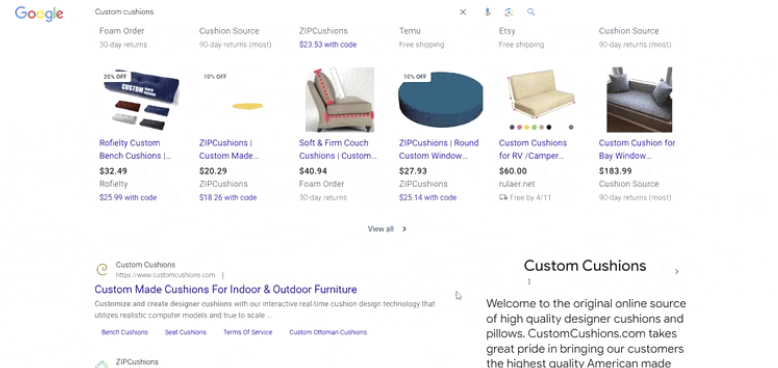Open Bench Cushions sitelink
Viewport: 778px width, 368px height.
[125, 332]
